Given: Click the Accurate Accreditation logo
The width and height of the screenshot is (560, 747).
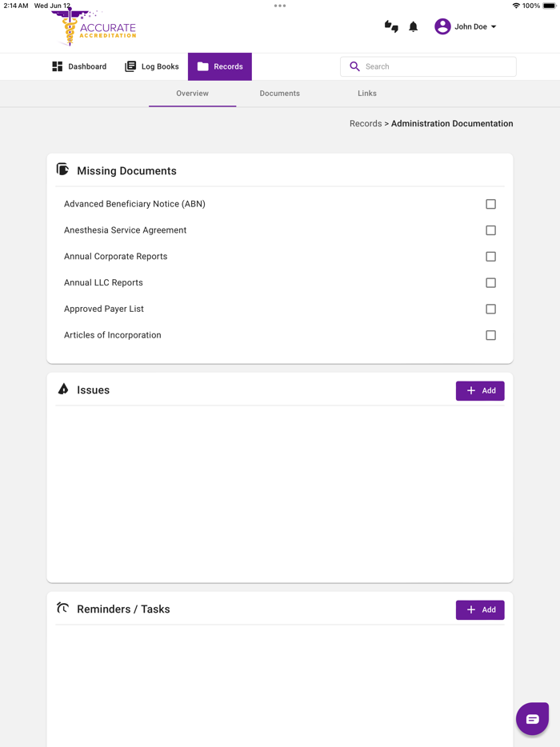Looking at the screenshot, I should (94, 28).
